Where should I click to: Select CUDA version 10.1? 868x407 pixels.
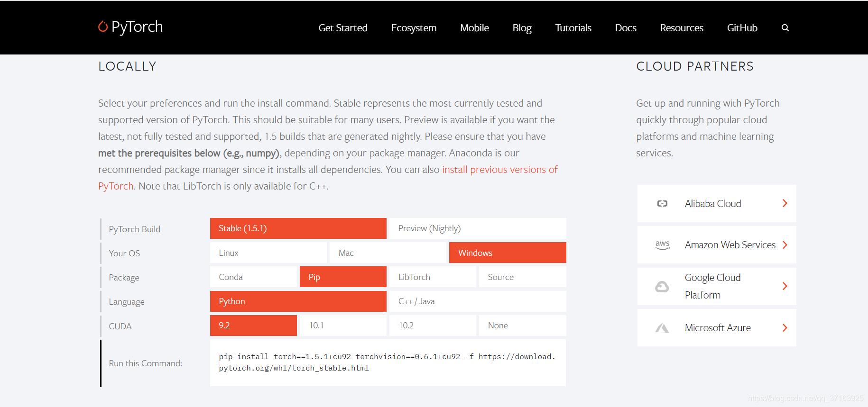point(343,326)
